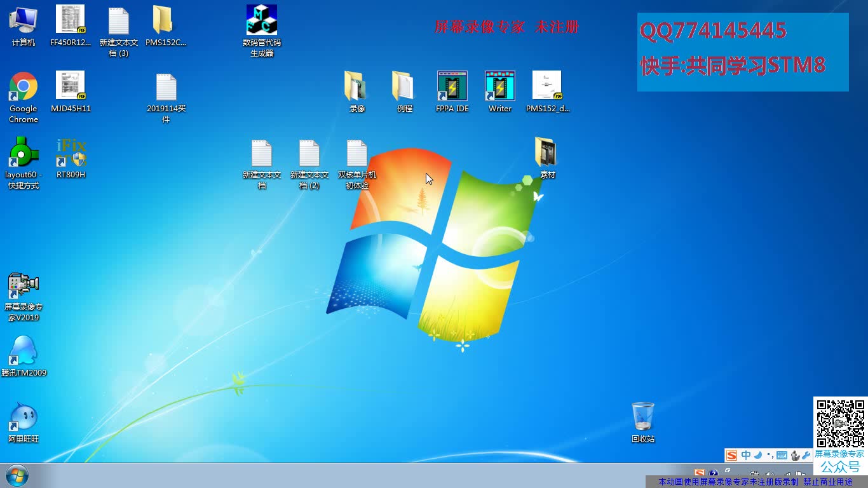Select the FPPA IDE shortcut
Viewport: 868px width, 488px height.
pyautogui.click(x=452, y=92)
